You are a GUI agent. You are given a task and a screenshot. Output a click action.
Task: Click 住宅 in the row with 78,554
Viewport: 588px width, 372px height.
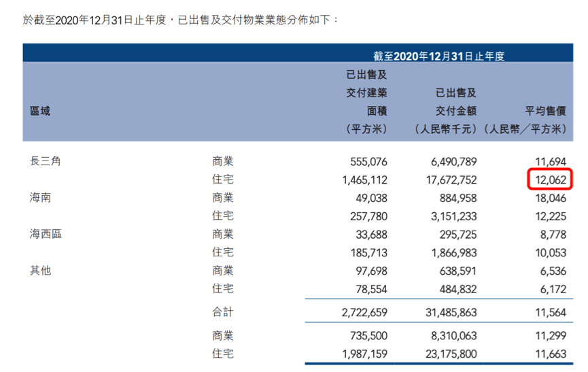223,288
